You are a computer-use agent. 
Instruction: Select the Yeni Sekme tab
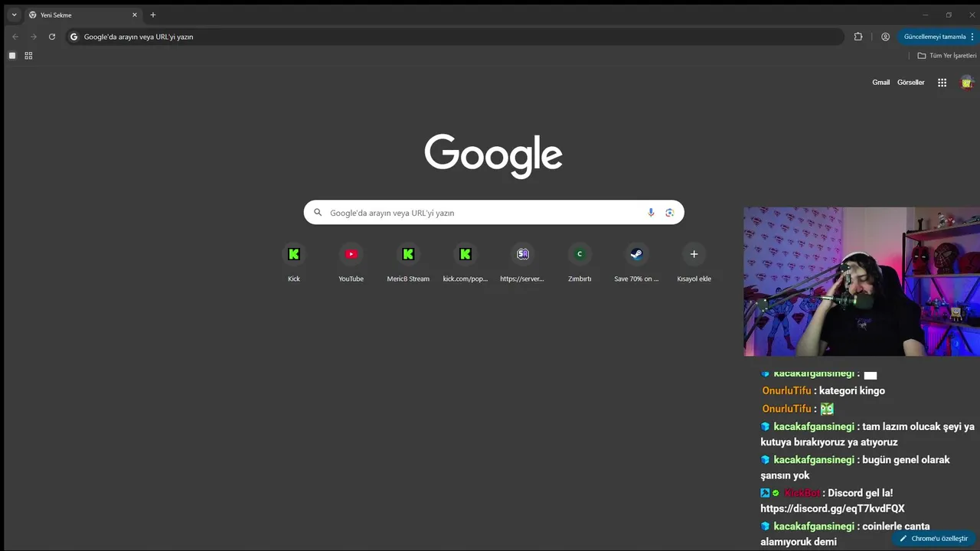83,15
